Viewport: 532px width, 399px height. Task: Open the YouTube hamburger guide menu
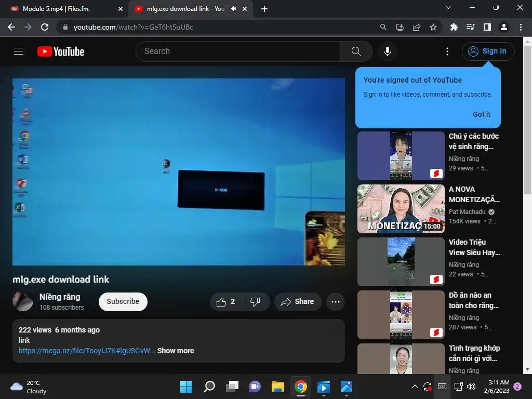coord(19,51)
